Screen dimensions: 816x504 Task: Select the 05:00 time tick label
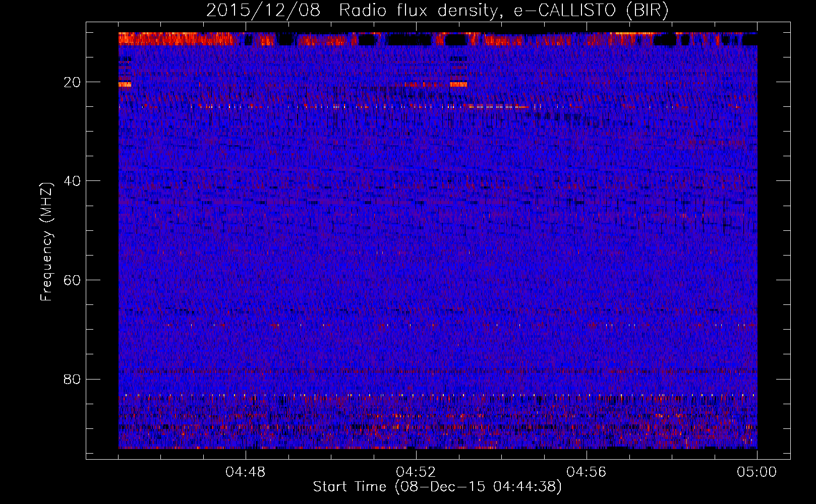757,472
